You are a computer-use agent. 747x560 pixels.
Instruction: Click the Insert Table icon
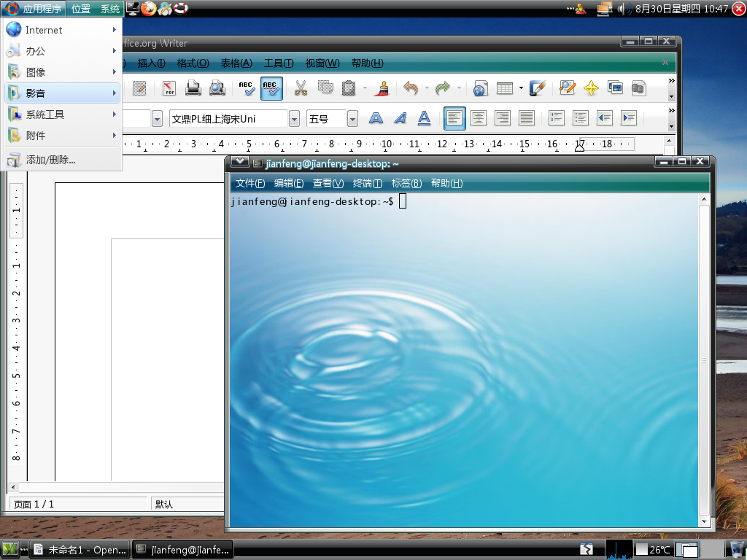(505, 88)
